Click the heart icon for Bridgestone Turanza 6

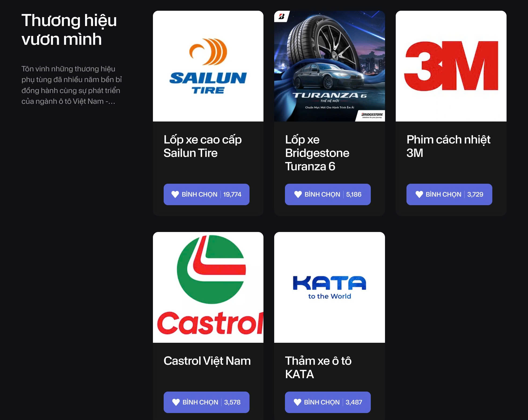[298, 194]
